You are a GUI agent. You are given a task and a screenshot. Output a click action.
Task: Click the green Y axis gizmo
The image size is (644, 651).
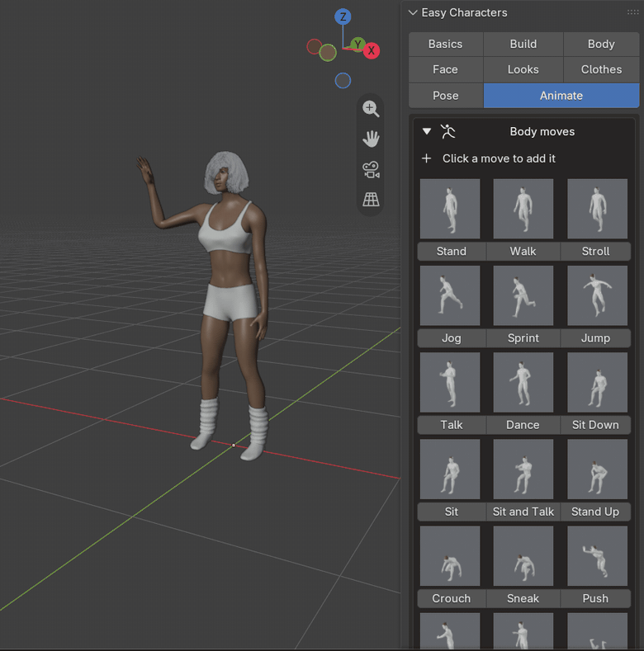click(358, 44)
